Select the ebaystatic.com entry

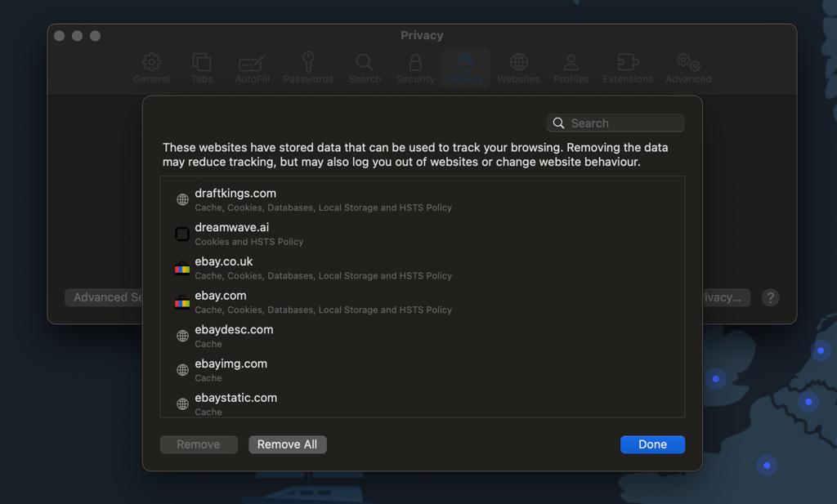tap(423, 403)
